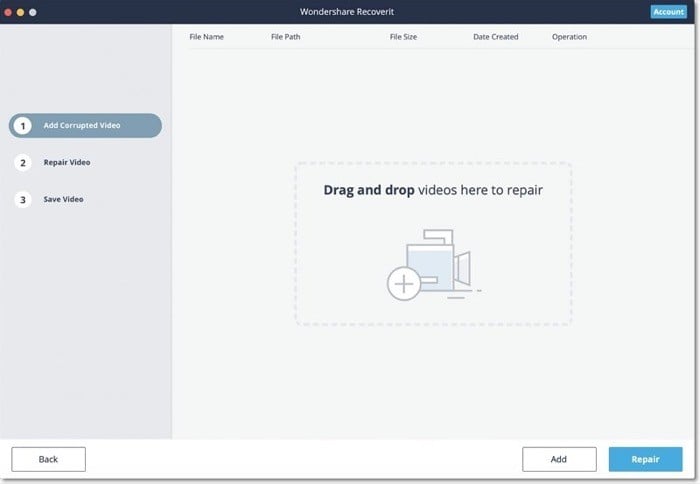The image size is (700, 484).
Task: Open the Add Corrupted Video step
Action: click(x=85, y=125)
